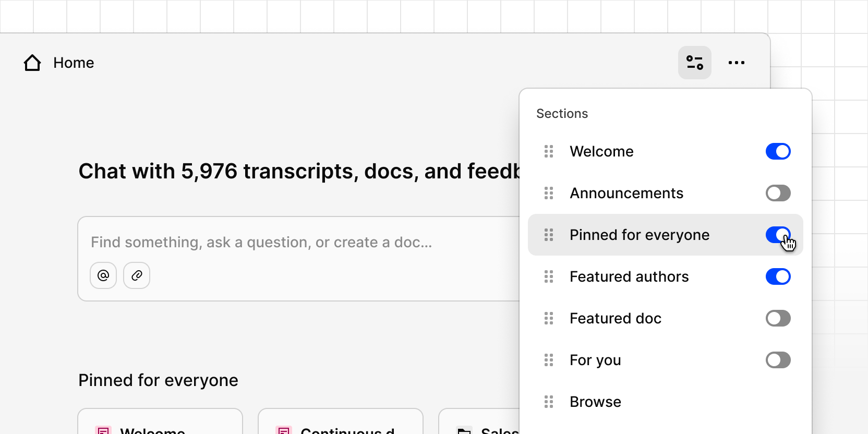Open the three-dot more options menu
The width and height of the screenshot is (868, 434).
click(737, 63)
